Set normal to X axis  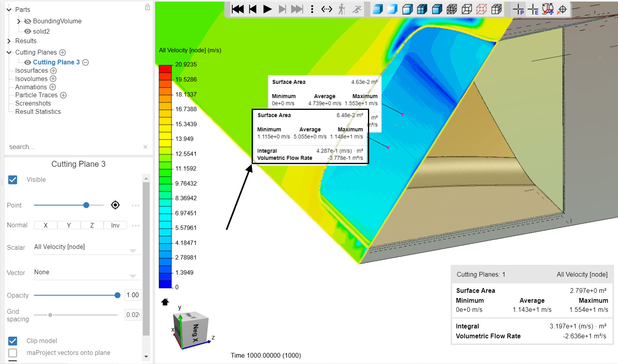click(x=45, y=225)
